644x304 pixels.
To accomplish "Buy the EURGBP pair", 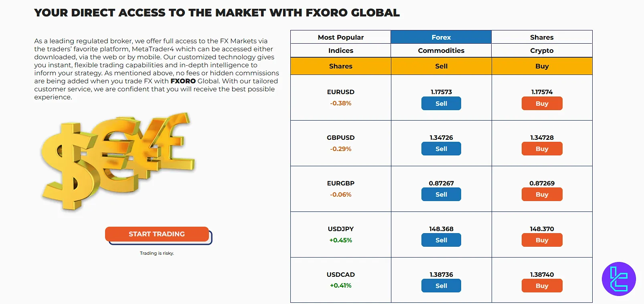I will pos(541,195).
